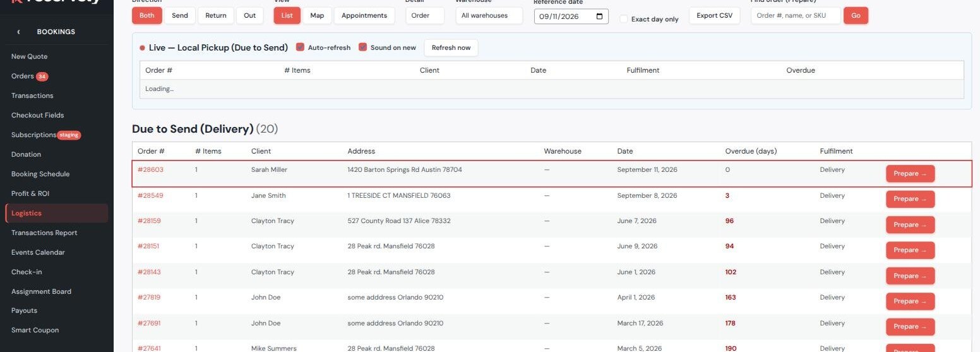Viewport: 980px width, 352px height.
Task: Click the BOOKINGS sidebar header label
Action: coord(56,32)
